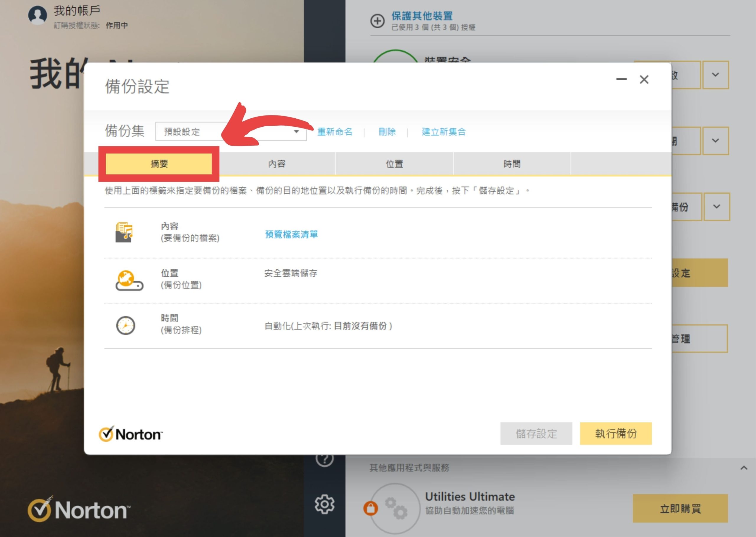The width and height of the screenshot is (756, 537).
Task: Open the 摘要 summary tab
Action: click(159, 164)
